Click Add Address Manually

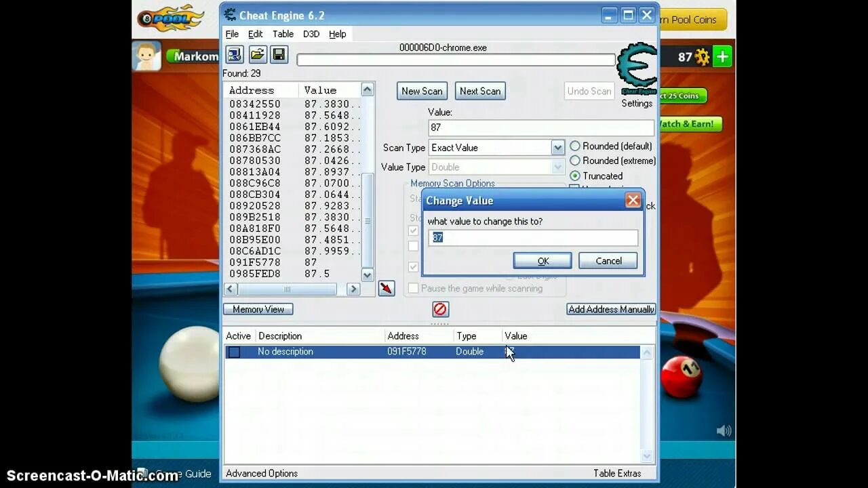(x=611, y=309)
